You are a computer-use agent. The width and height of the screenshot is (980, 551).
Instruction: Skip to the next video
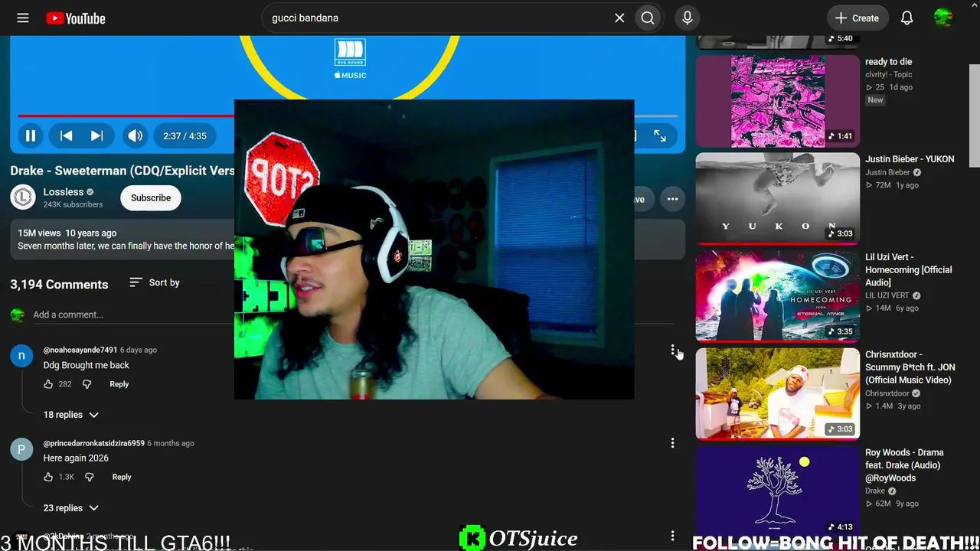click(x=96, y=135)
